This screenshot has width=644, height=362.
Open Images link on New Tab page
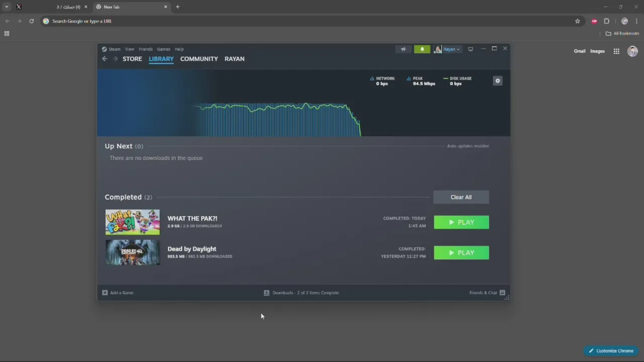[597, 51]
